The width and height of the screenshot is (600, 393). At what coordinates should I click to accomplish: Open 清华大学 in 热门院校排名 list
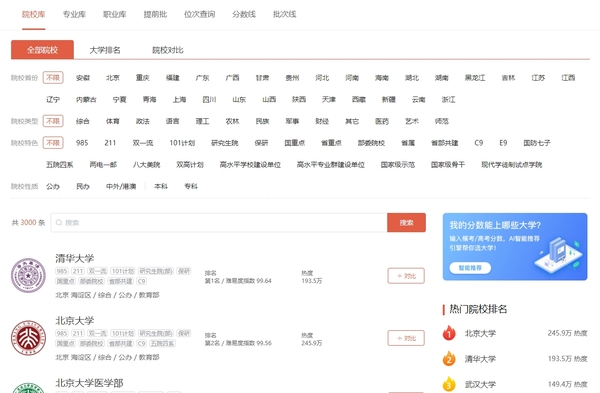pos(480,359)
